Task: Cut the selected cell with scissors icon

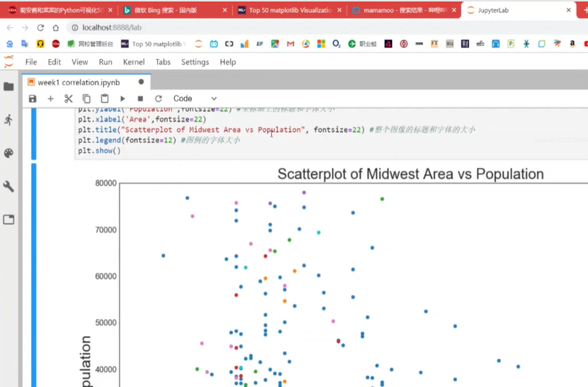Action: [x=68, y=99]
